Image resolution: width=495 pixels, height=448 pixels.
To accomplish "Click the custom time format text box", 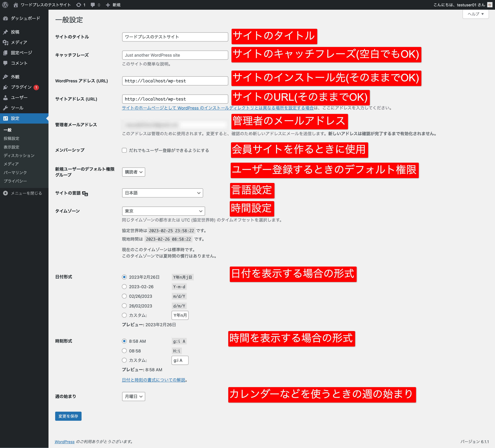I will (x=180, y=360).
